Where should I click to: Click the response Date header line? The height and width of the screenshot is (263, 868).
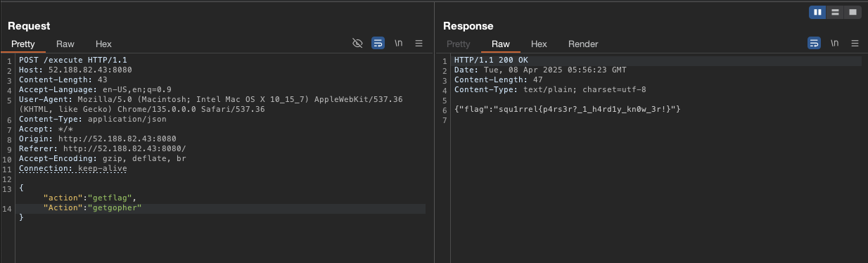540,70
